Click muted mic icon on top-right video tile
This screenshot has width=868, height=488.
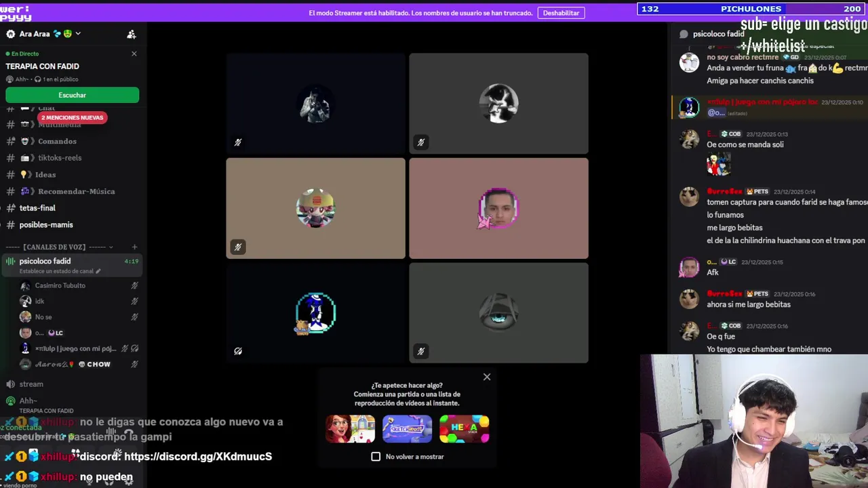pyautogui.click(x=420, y=142)
